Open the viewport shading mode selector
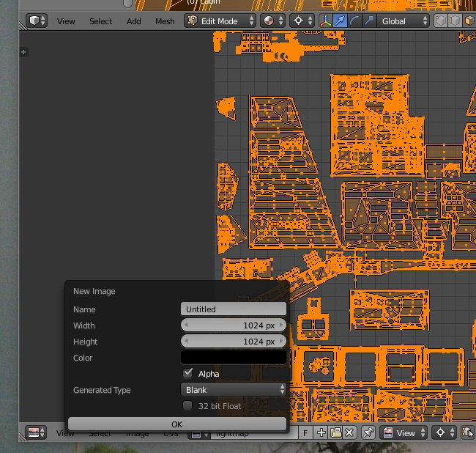Image resolution: width=476 pixels, height=453 pixels. [x=272, y=21]
